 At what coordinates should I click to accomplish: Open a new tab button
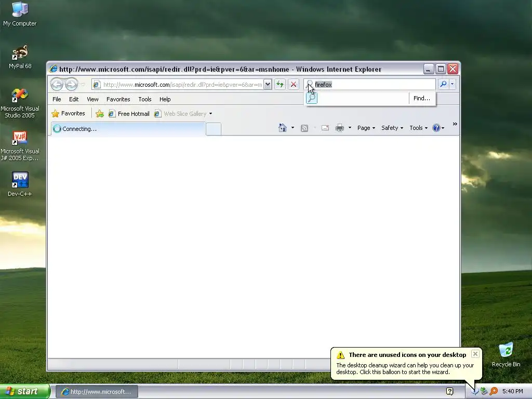214,129
